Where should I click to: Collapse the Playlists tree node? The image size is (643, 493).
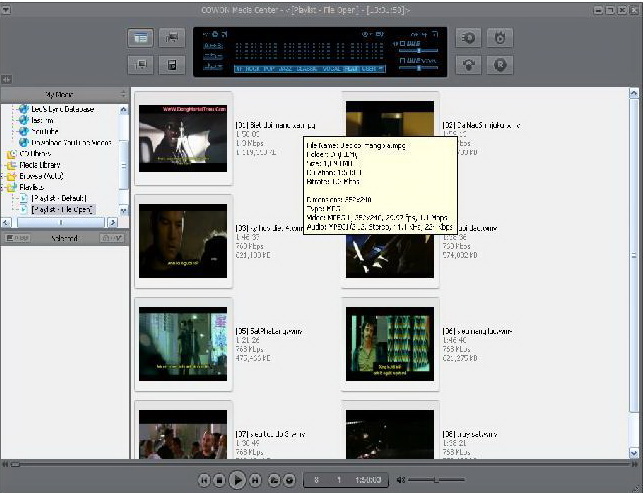tap(2, 187)
